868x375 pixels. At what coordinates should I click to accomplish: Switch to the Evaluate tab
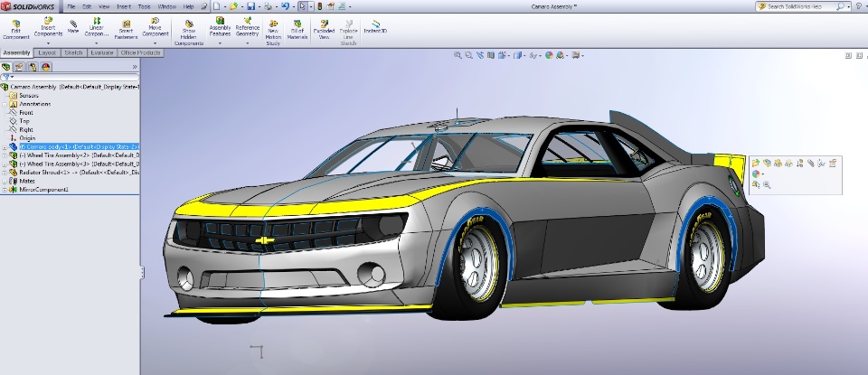click(x=102, y=52)
